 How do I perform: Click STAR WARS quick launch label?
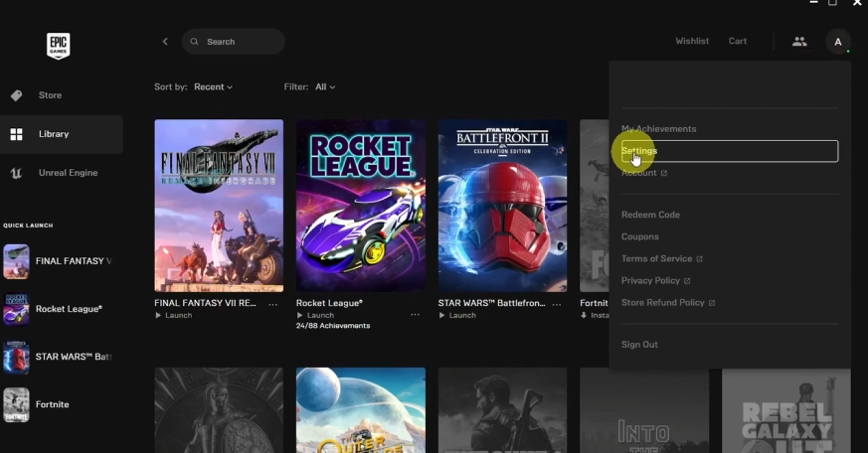pos(74,357)
